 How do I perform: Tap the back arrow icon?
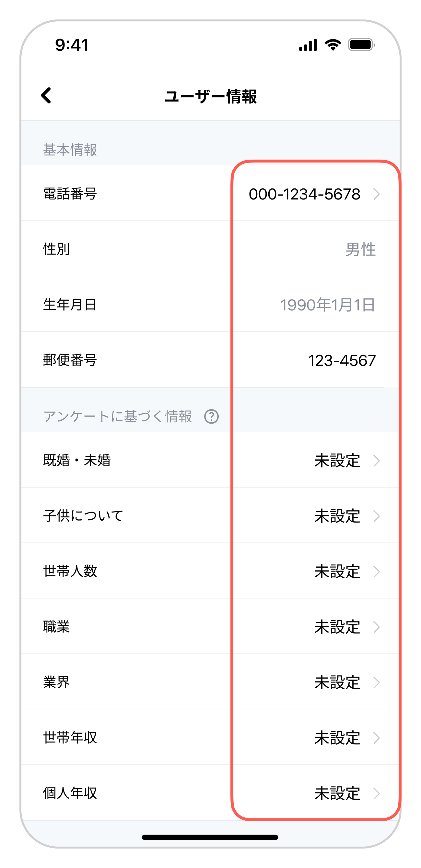(x=46, y=95)
